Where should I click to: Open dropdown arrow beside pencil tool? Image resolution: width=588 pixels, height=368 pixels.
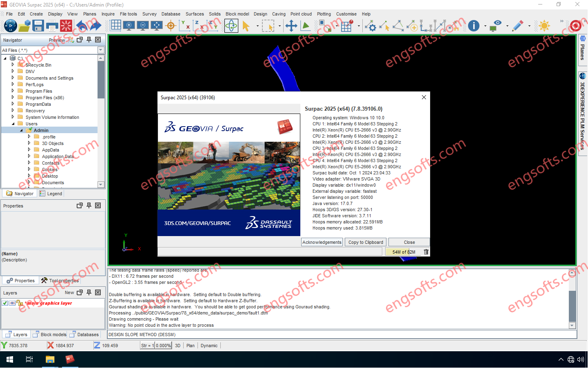[529, 26]
